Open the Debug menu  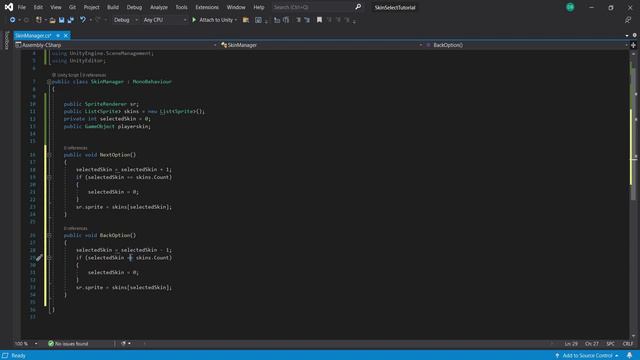134,7
